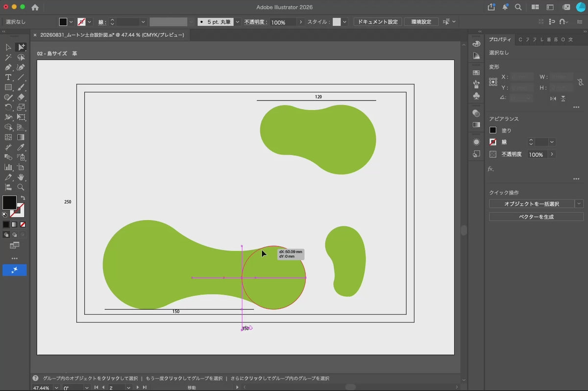Expand the 不透明度 100% arrow in control bar
Viewport: 588px width, 391px height.
(x=301, y=22)
